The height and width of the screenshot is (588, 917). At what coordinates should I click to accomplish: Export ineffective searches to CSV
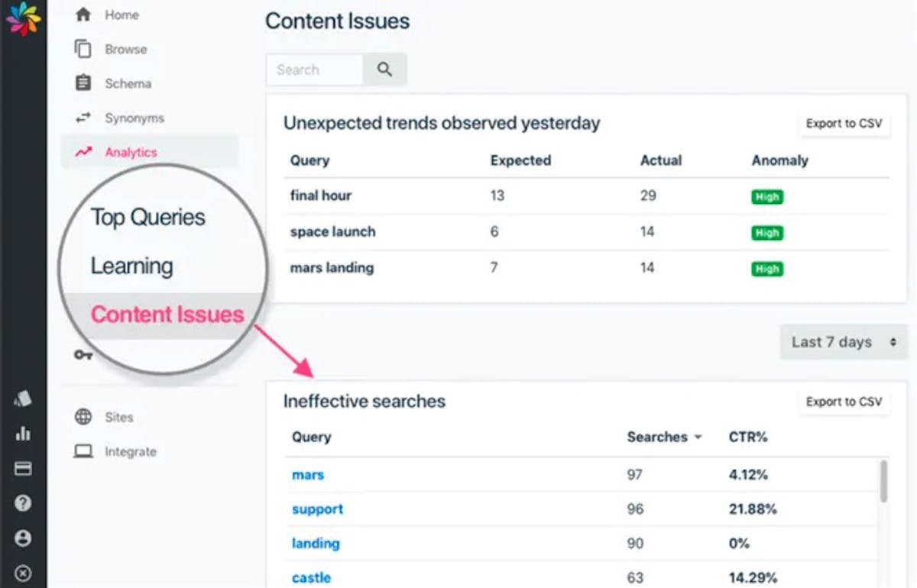(x=844, y=402)
